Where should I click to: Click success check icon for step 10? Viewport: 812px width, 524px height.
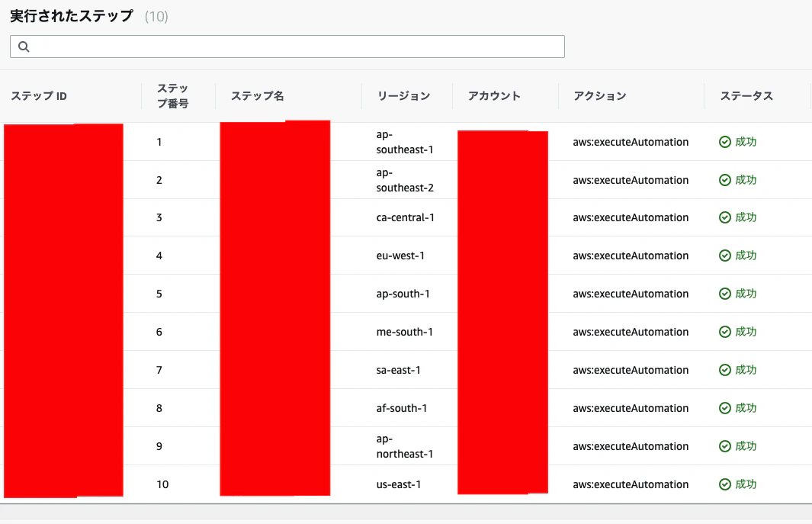click(725, 484)
